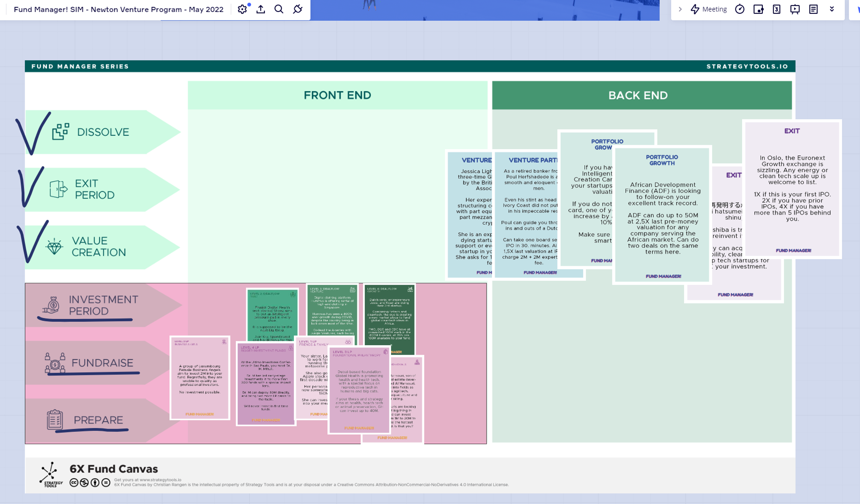This screenshot has width=860, height=504.
Task: Start presentation mode icon
Action: [x=795, y=9]
